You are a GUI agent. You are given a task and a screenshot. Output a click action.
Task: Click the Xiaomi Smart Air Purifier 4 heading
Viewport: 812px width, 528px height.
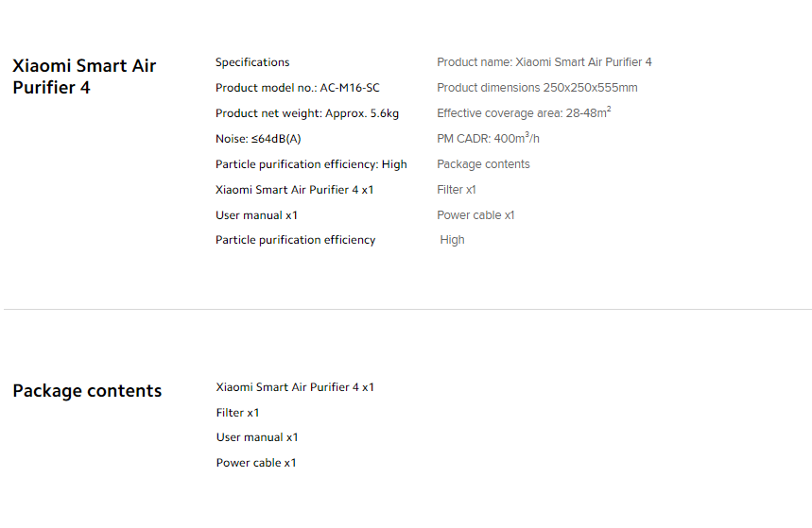[x=84, y=77]
